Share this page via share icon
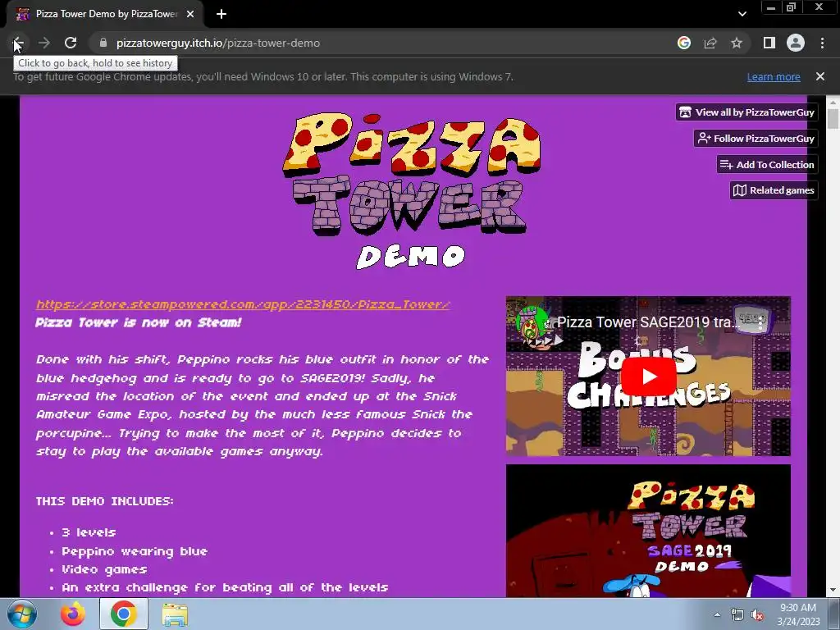 point(710,43)
